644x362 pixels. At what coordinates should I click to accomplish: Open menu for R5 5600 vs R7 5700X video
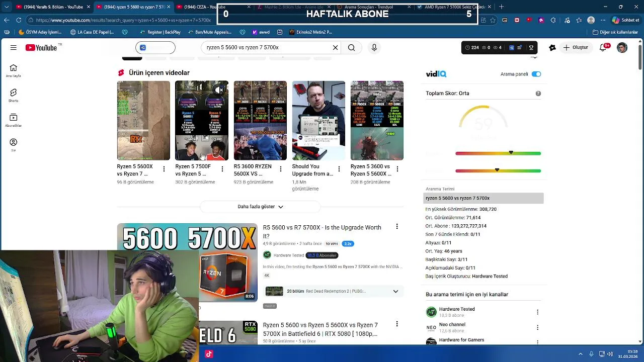pos(397,227)
